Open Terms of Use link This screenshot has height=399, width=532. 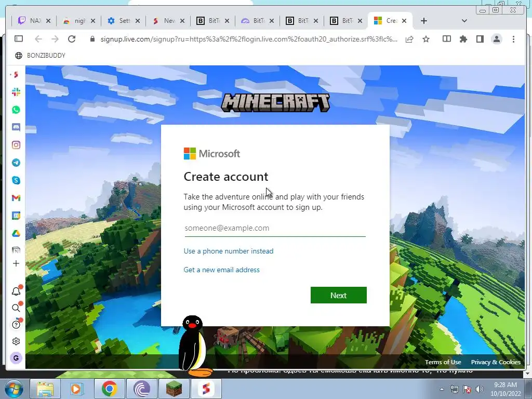tap(443, 362)
